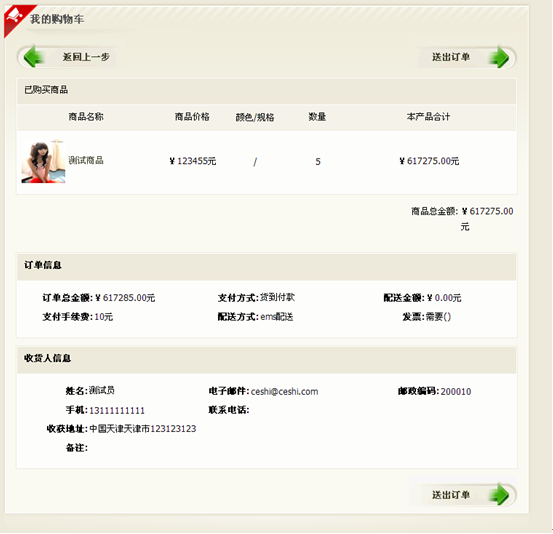Click the postal code 200010
This screenshot has height=534, width=553.
click(x=456, y=391)
